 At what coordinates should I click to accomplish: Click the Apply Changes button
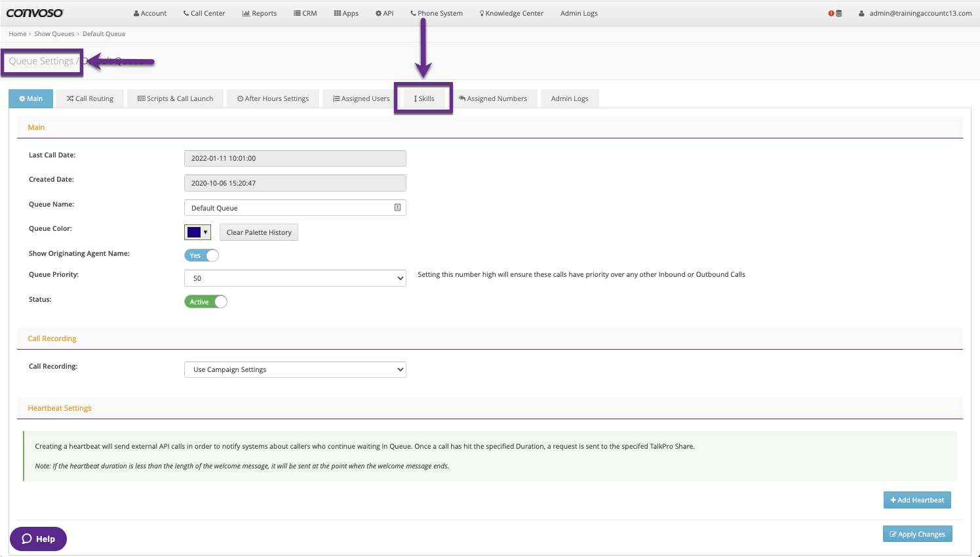point(917,534)
